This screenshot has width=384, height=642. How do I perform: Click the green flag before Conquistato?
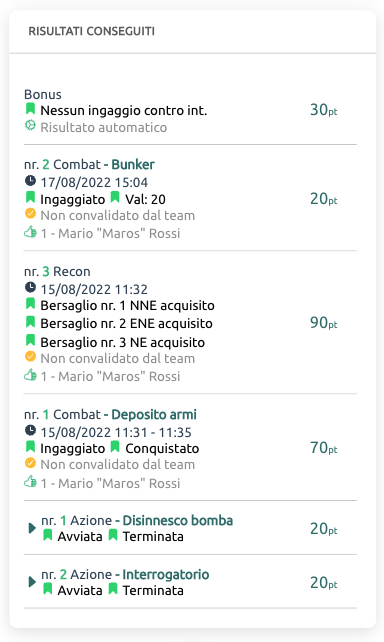point(115,447)
